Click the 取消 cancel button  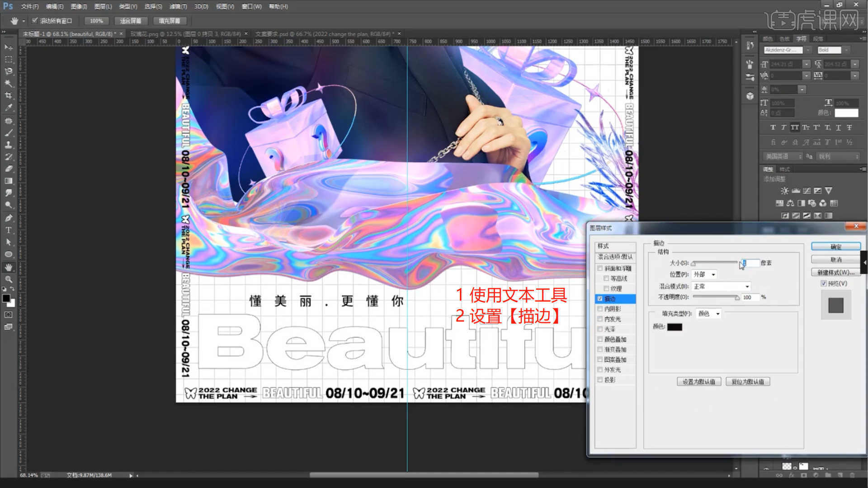835,260
